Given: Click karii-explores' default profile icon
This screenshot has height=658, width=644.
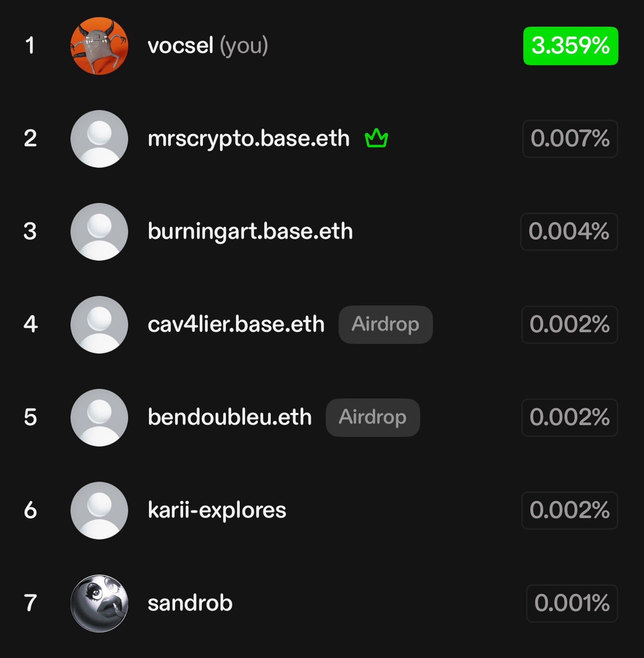Looking at the screenshot, I should pyautogui.click(x=99, y=511).
